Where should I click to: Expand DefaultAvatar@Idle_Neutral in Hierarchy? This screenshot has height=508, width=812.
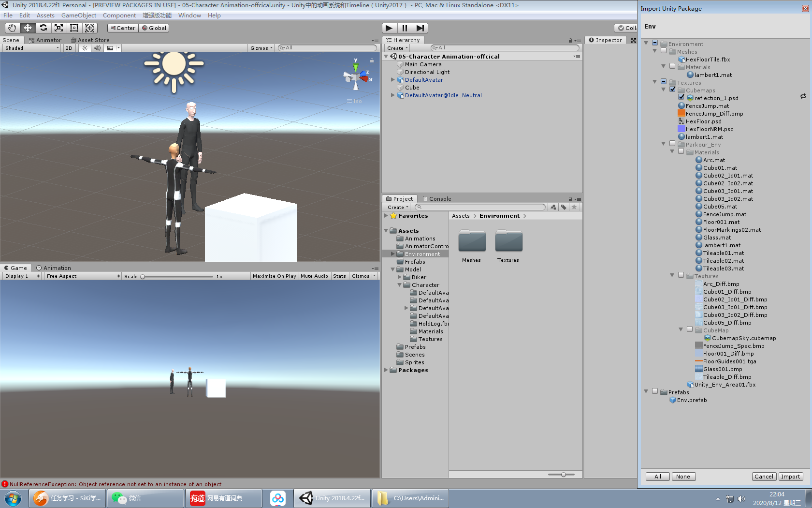(392, 95)
